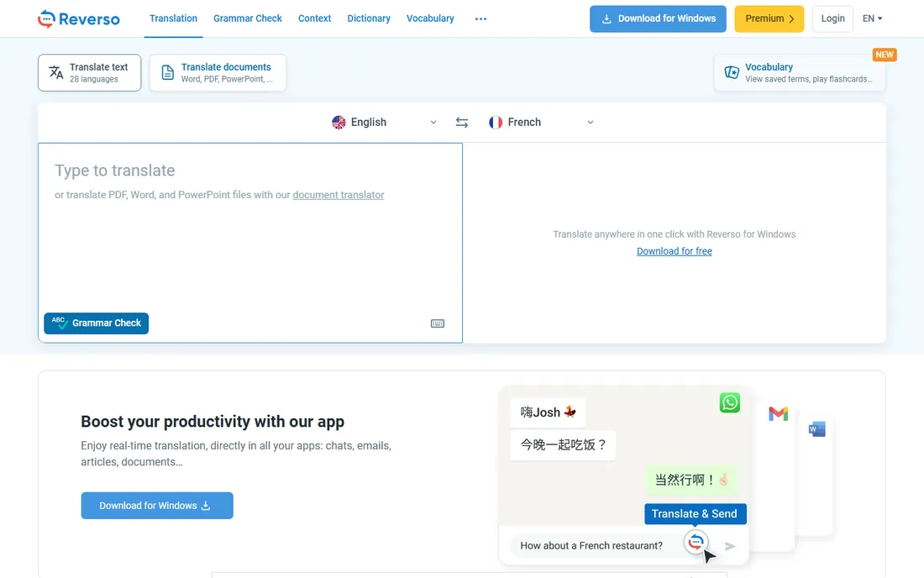Click the Translate & Send tooltip
This screenshot has width=924, height=578.
tap(696, 514)
